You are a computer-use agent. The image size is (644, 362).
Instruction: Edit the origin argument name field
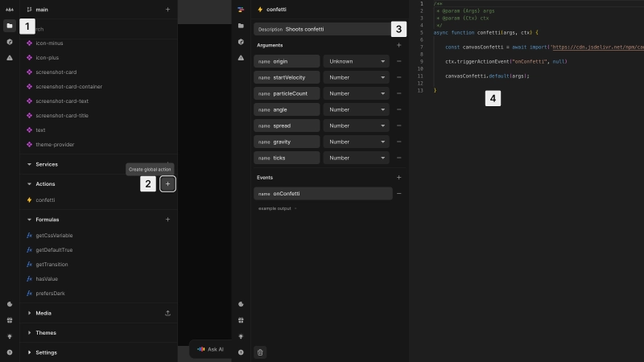point(287,61)
